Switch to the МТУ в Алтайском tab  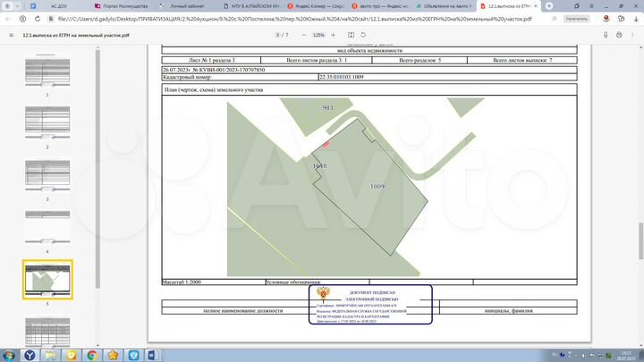pyautogui.click(x=251, y=6)
